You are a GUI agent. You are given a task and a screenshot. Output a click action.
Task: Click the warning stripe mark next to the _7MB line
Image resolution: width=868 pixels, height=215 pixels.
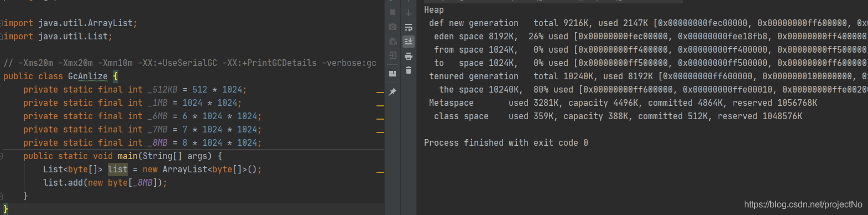[x=380, y=132]
